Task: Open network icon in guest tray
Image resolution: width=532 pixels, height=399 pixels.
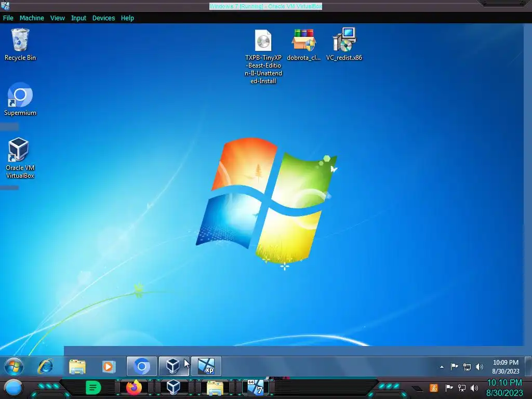Action: point(467,367)
